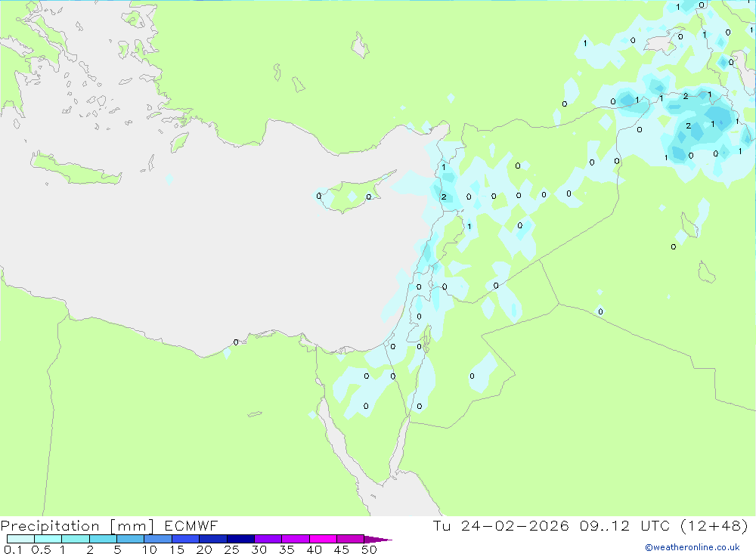Click the legend tick label '35'
Image resolution: width=756 pixels, height=554 pixels.
[287, 549]
